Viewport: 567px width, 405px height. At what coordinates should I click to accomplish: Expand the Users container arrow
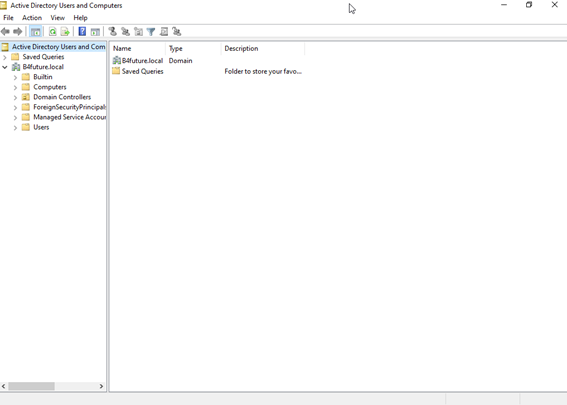point(15,128)
